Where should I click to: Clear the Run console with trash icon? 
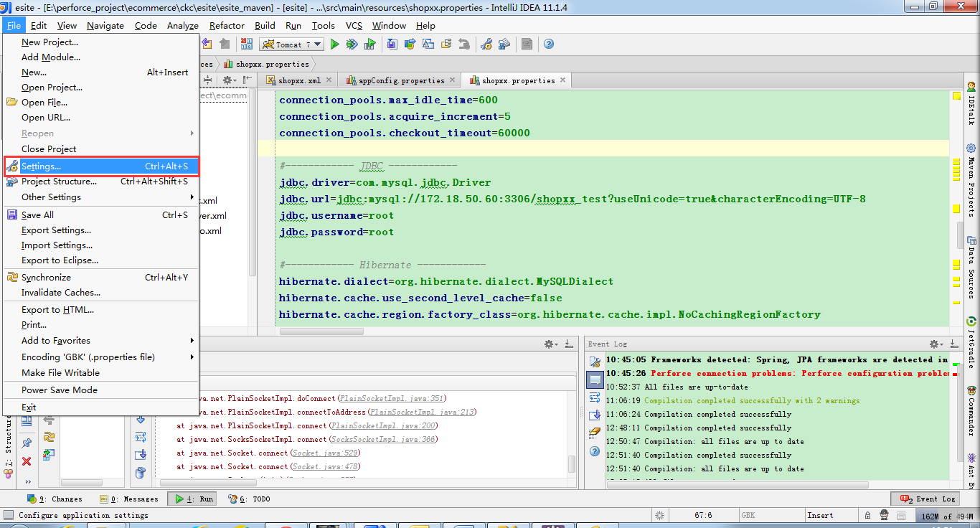141,472
